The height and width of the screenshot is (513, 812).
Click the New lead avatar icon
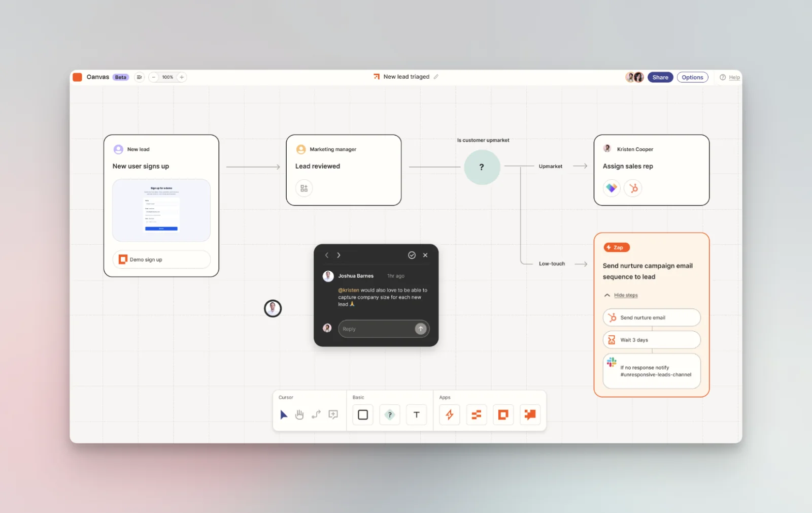[x=118, y=149]
